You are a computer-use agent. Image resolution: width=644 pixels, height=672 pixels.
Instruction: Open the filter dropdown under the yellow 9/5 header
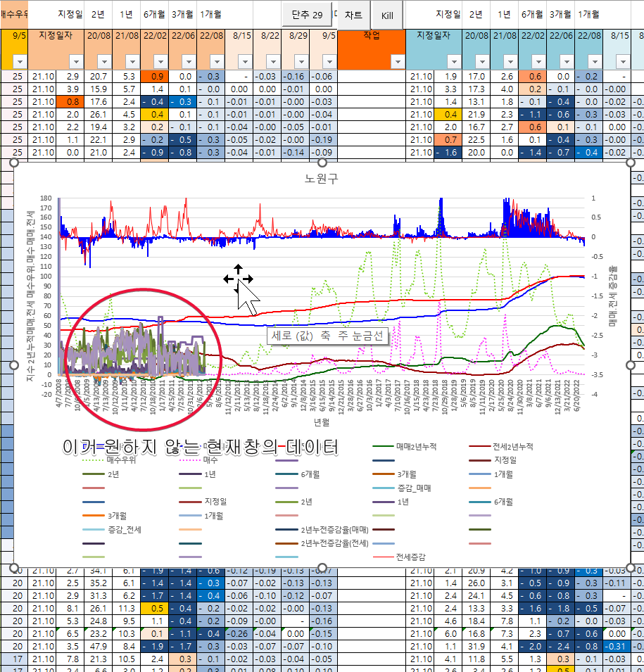tap(20, 62)
